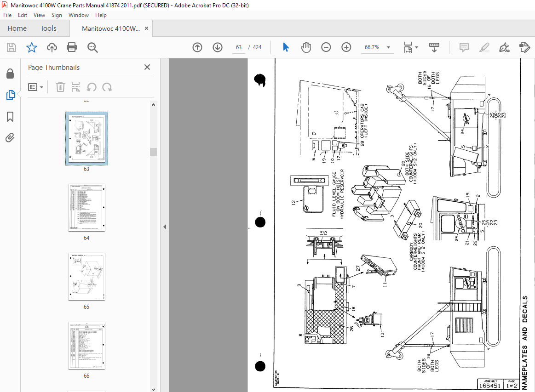Viewport: 535px width, 392px height.
Task: Activate the selection arrow tool
Action: click(286, 47)
